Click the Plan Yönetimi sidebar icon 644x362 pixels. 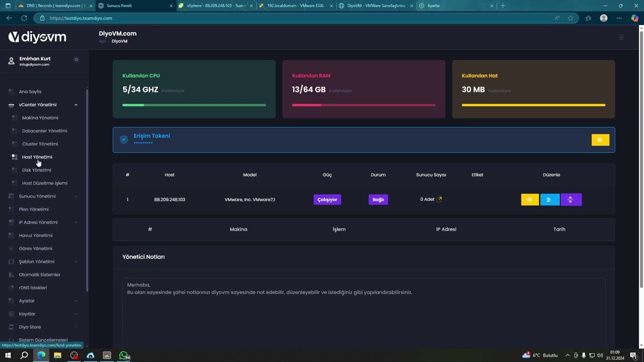[x=11, y=209]
